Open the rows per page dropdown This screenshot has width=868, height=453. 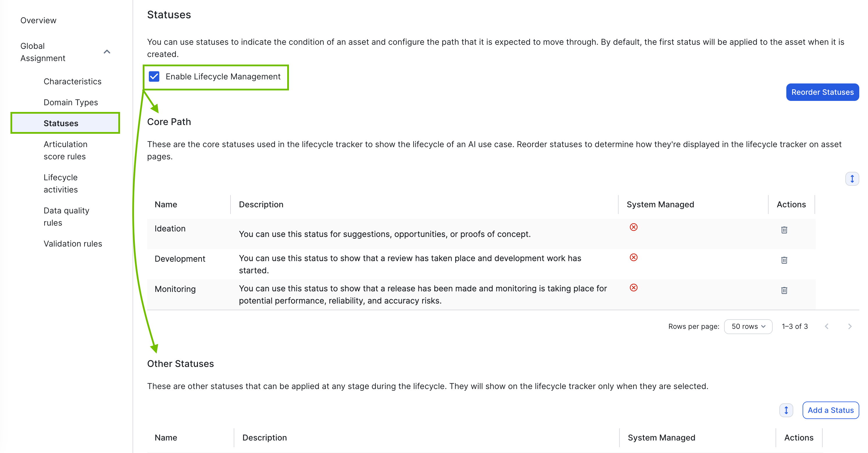pos(748,326)
